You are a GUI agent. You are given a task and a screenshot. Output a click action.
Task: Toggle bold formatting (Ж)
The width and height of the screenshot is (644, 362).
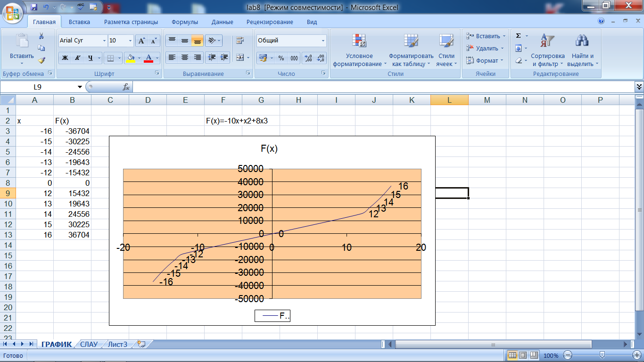[x=65, y=58]
